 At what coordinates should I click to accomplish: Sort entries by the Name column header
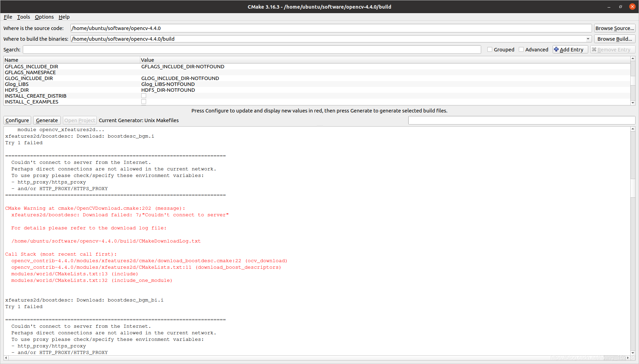pos(72,60)
